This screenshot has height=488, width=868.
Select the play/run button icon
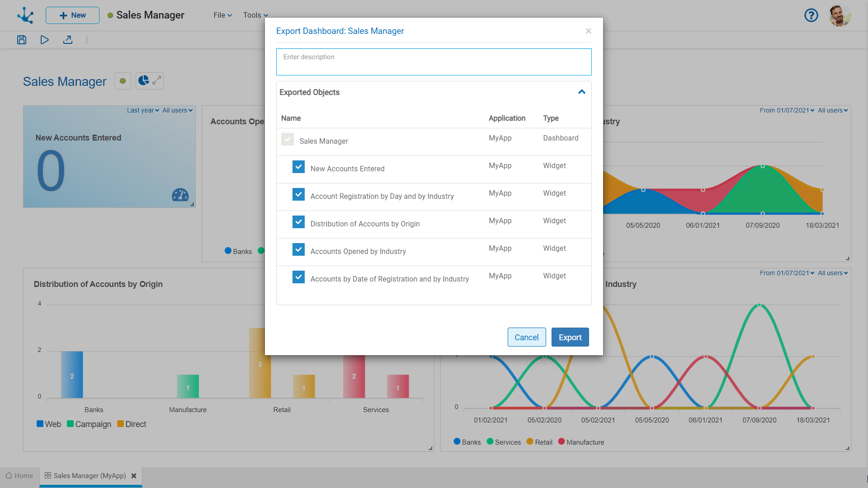[45, 41]
